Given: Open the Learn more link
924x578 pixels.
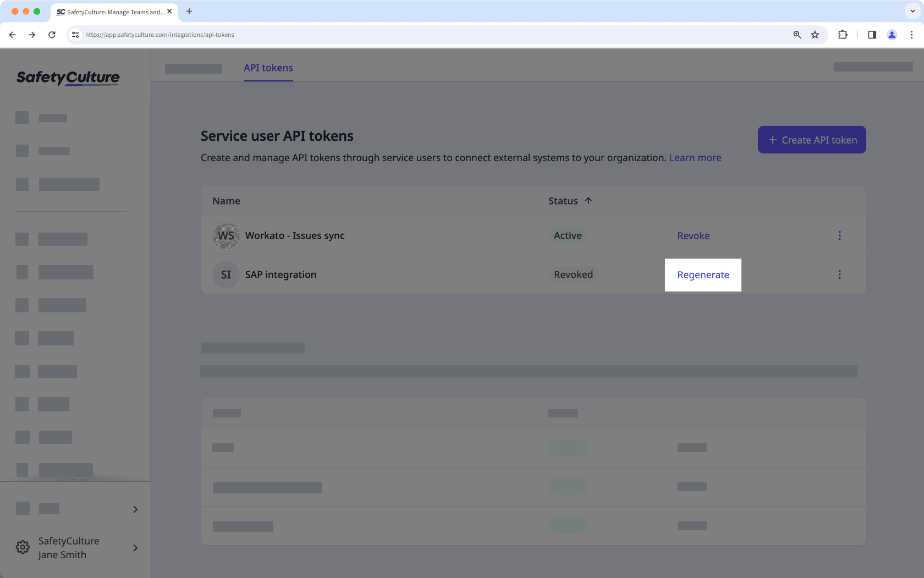Looking at the screenshot, I should point(695,158).
